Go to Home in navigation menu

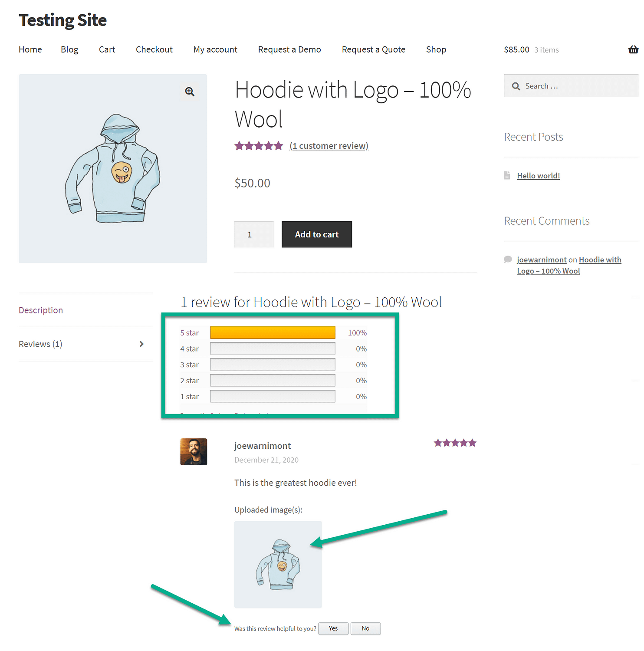(30, 49)
